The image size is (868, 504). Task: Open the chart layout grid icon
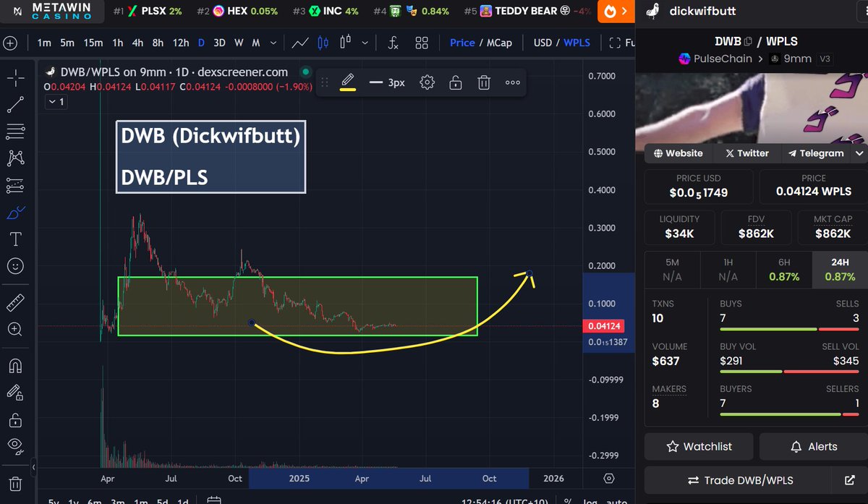[x=422, y=43]
